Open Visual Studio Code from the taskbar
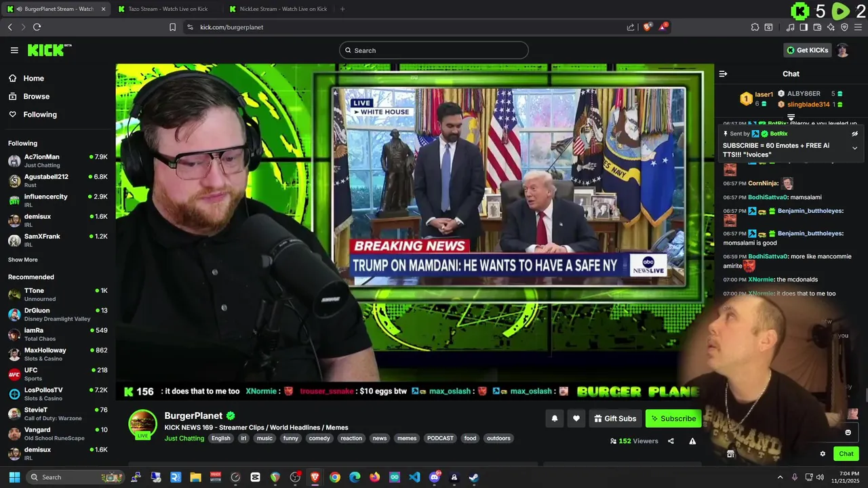The width and height of the screenshot is (868, 488). click(x=414, y=477)
